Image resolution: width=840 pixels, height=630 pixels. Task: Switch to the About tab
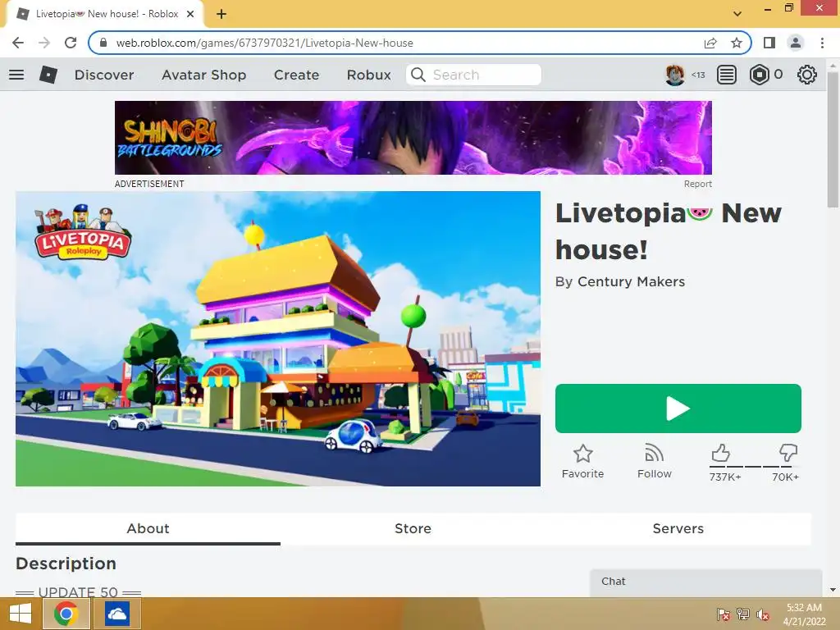click(x=148, y=528)
